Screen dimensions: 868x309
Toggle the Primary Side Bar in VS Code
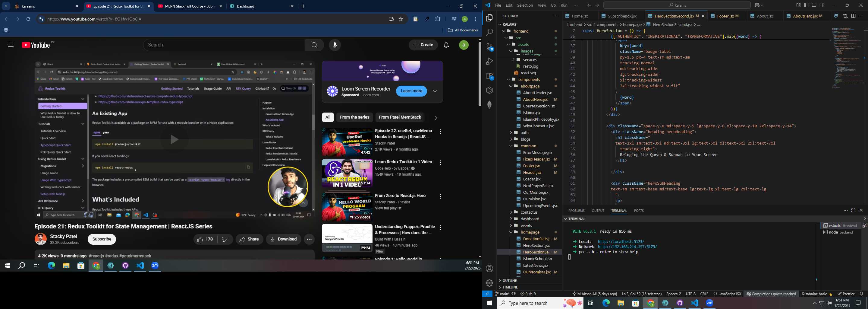tap(806, 5)
